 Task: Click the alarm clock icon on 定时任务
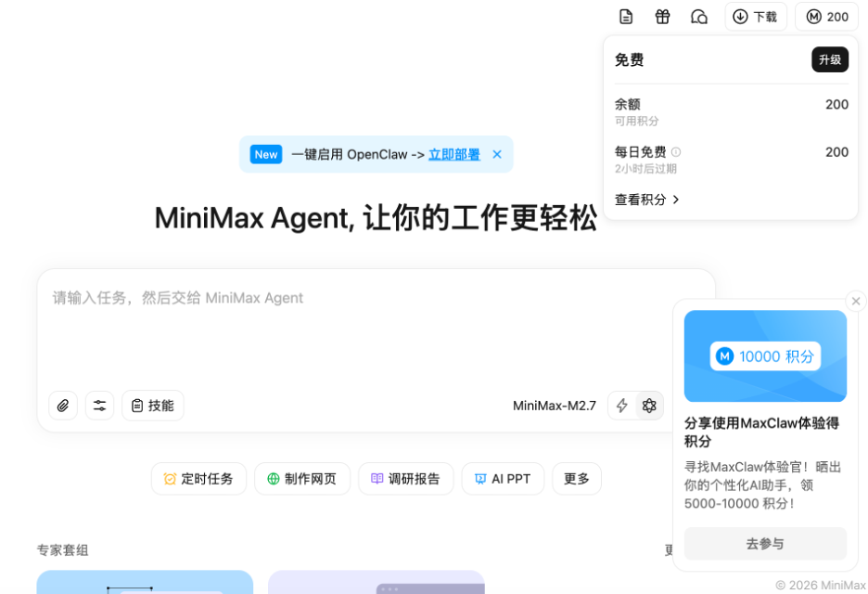click(x=170, y=479)
